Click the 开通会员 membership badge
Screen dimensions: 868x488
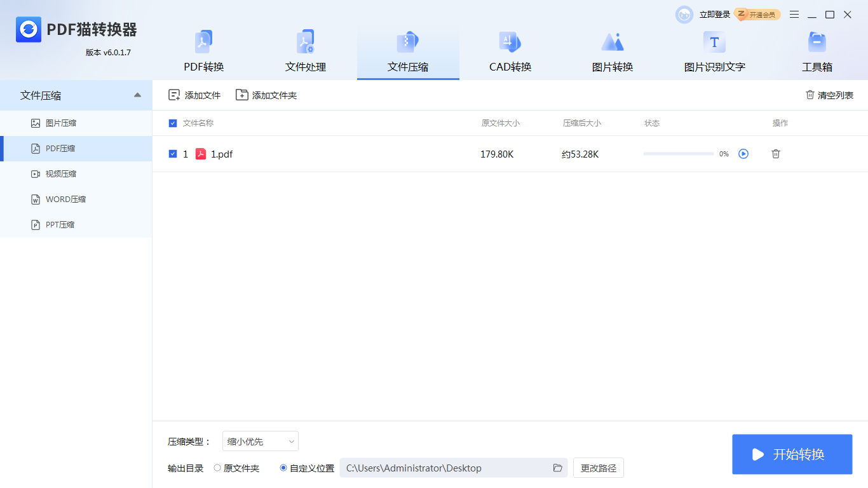[757, 15]
